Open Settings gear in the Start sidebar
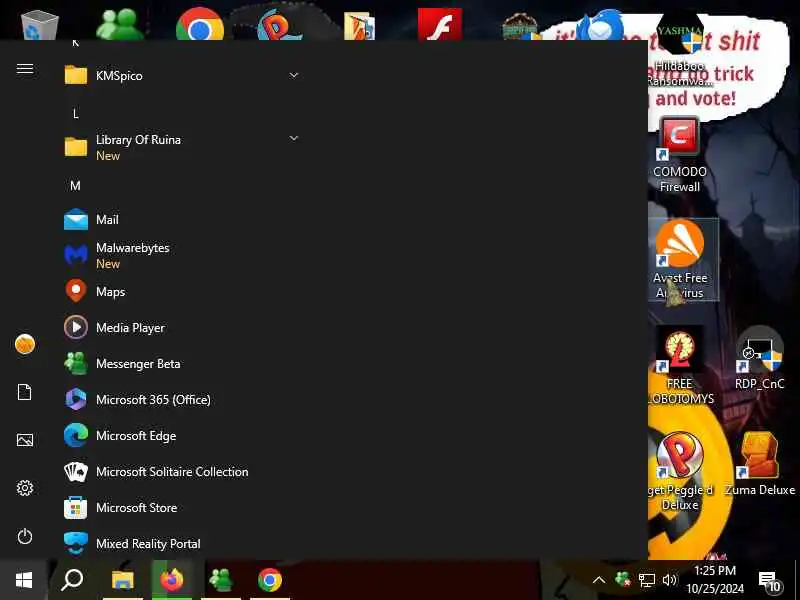This screenshot has height=600, width=800. (x=24, y=488)
